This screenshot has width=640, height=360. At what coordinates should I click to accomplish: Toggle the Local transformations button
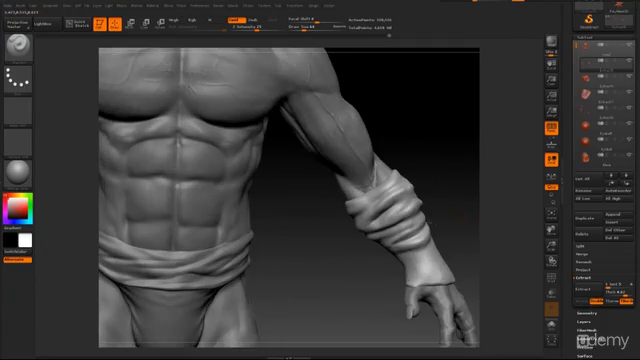point(551,160)
